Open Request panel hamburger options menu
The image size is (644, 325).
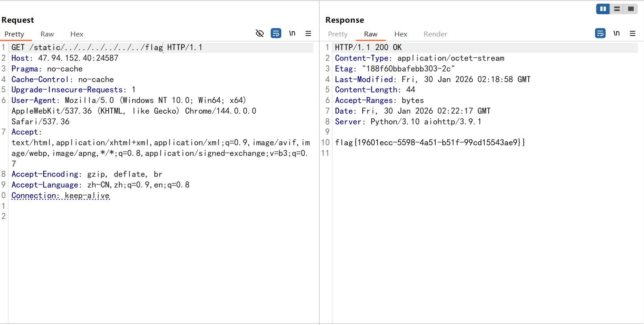(308, 33)
